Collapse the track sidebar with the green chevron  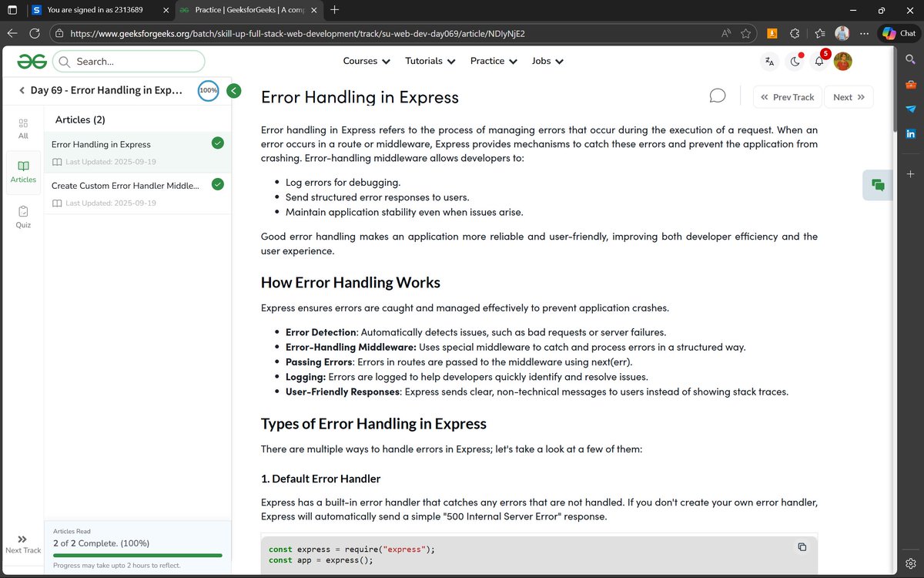[x=233, y=90]
